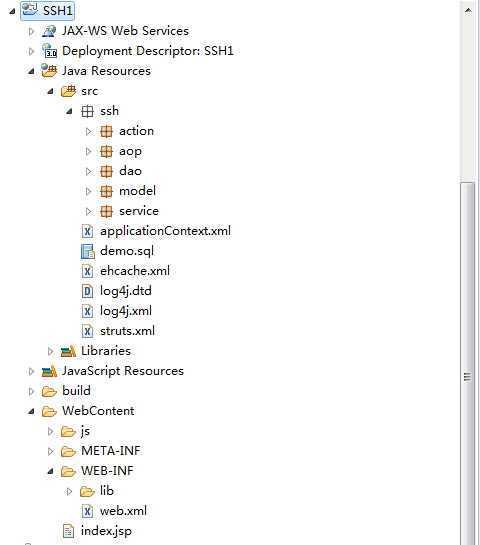Click the src source folder icon
The width and height of the screenshot is (480, 545).
pyautogui.click(x=68, y=91)
